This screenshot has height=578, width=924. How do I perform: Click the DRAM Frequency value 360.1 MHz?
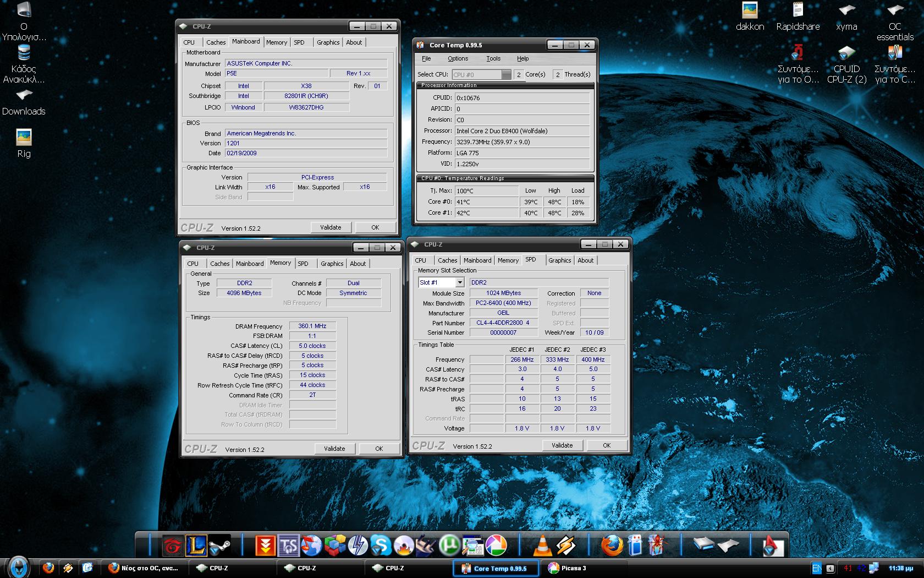point(312,326)
